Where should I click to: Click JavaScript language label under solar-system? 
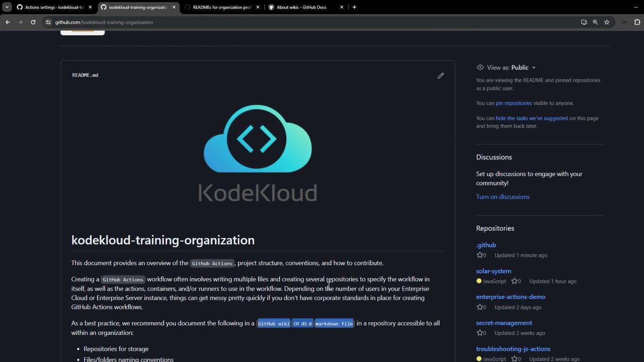click(494, 282)
